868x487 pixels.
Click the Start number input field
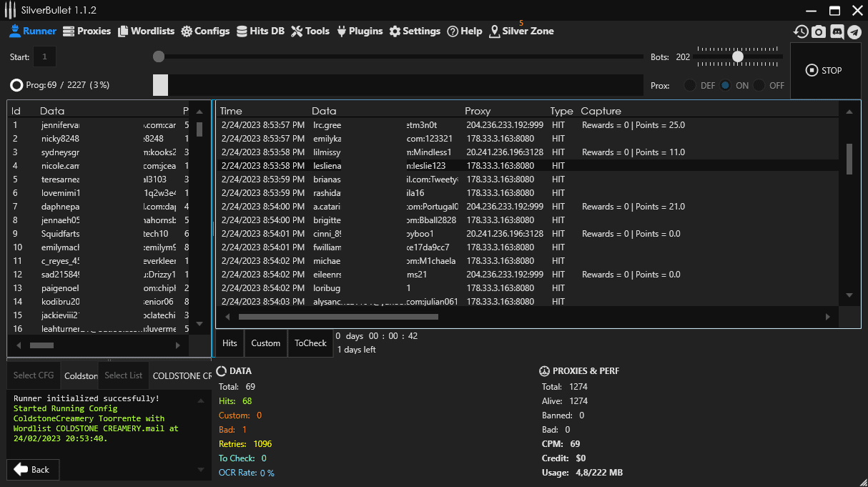[44, 56]
